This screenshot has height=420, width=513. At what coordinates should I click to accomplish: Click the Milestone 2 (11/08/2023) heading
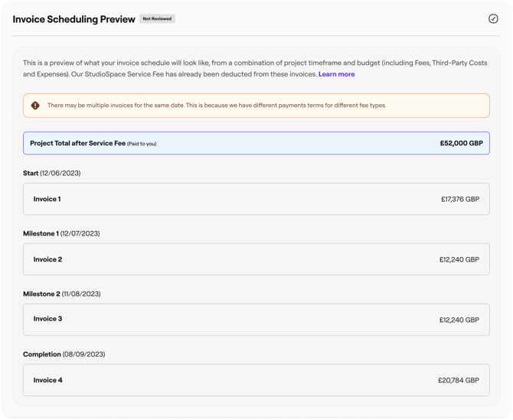click(x=62, y=294)
